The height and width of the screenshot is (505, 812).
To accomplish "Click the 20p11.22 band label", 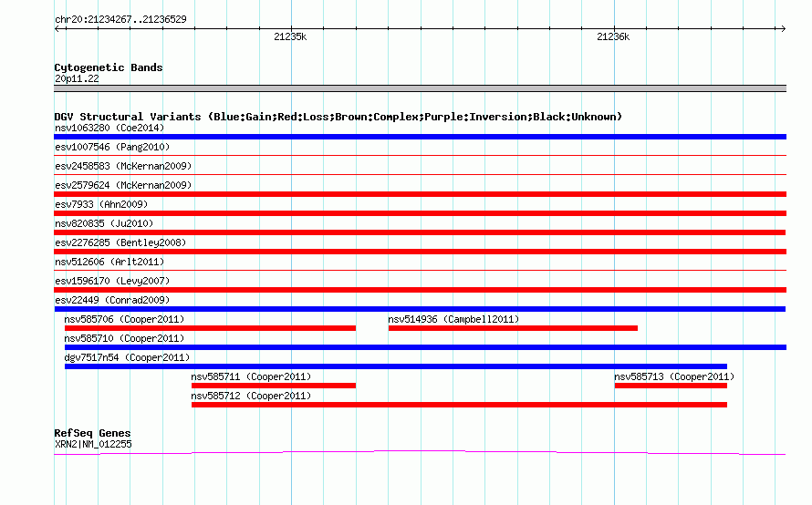I will click(x=77, y=78).
